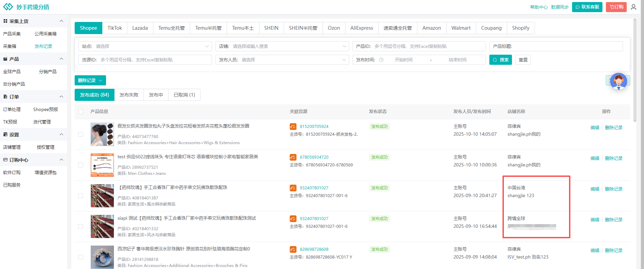
Task: Open the 站点 site dropdown
Action: (x=145, y=46)
